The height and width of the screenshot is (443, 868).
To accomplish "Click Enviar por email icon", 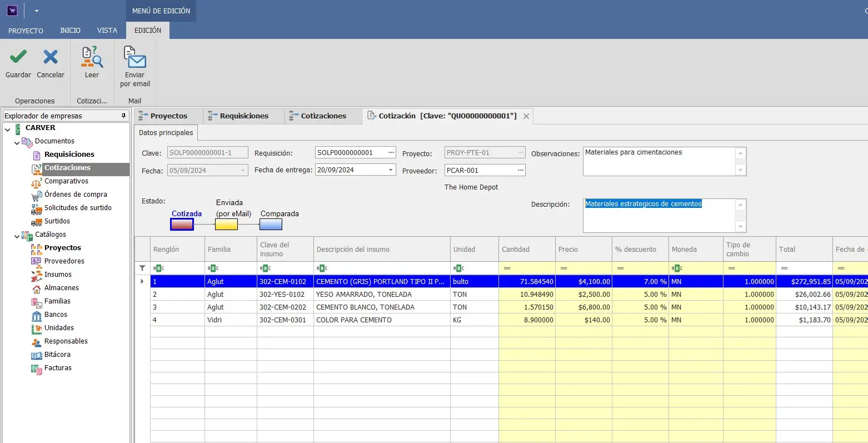I will tap(135, 57).
